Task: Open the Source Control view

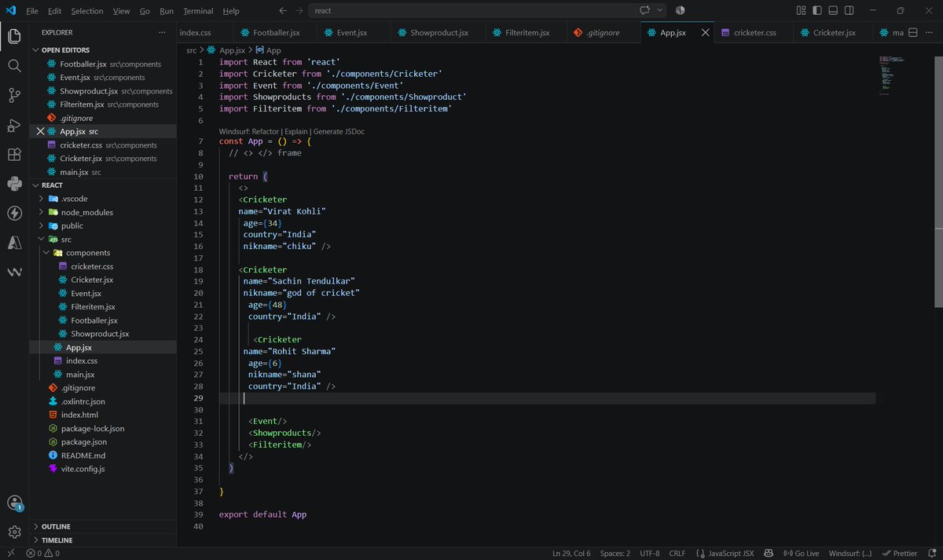Action: (x=14, y=96)
